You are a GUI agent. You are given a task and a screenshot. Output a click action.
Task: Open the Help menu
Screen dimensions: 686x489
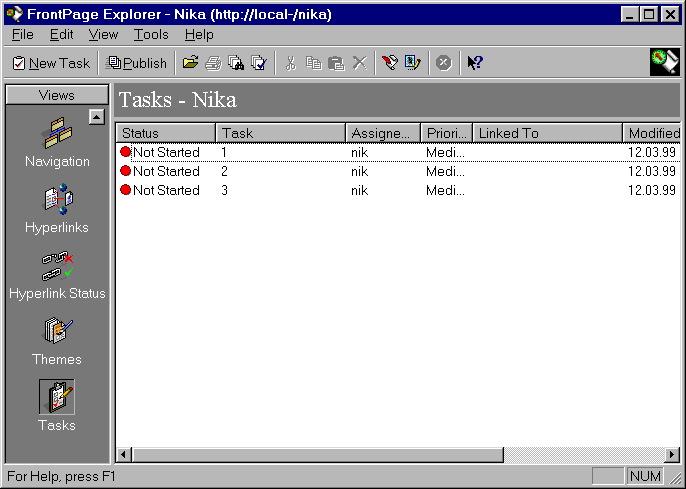[x=199, y=35]
